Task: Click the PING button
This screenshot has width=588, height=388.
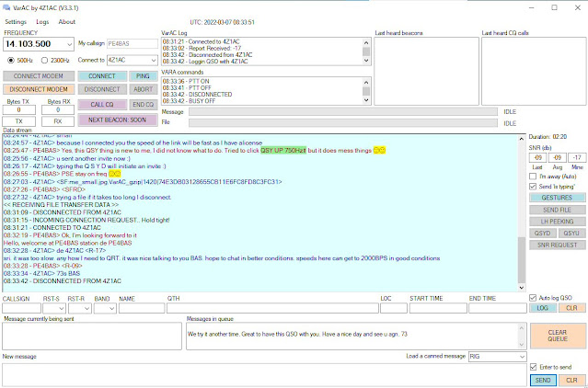Action: click(143, 76)
